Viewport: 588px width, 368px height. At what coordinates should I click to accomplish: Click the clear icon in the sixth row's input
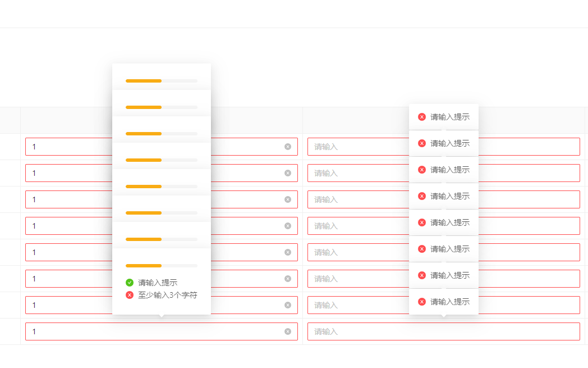click(x=288, y=279)
